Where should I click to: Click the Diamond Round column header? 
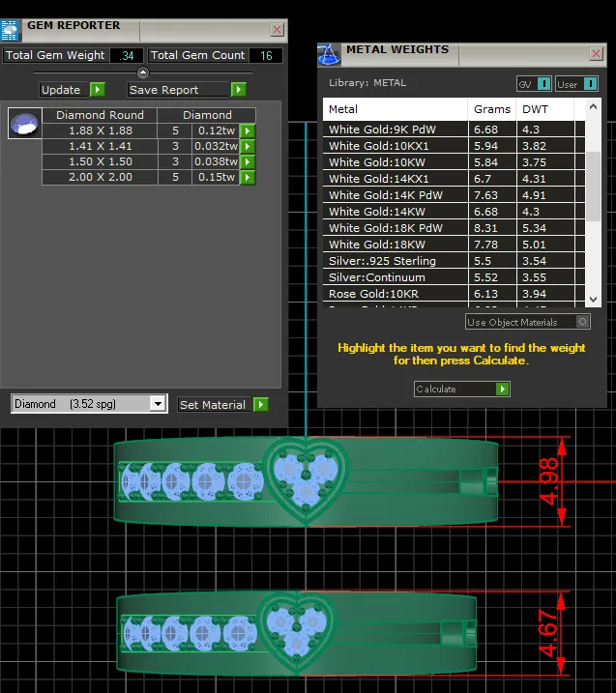pyautogui.click(x=100, y=115)
